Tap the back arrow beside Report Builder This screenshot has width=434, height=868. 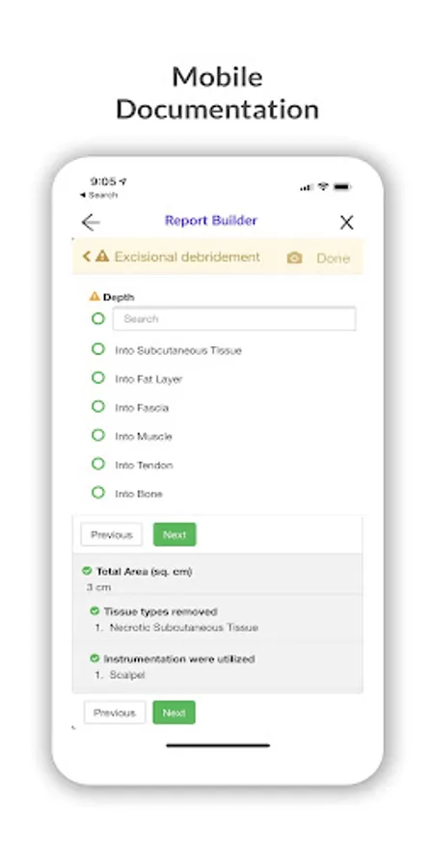coord(91,223)
